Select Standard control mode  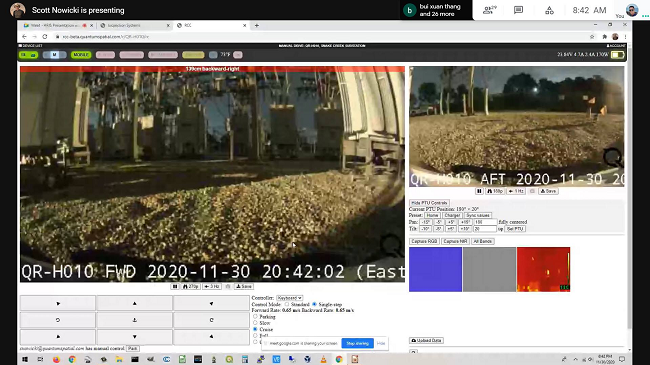pyautogui.click(x=287, y=304)
